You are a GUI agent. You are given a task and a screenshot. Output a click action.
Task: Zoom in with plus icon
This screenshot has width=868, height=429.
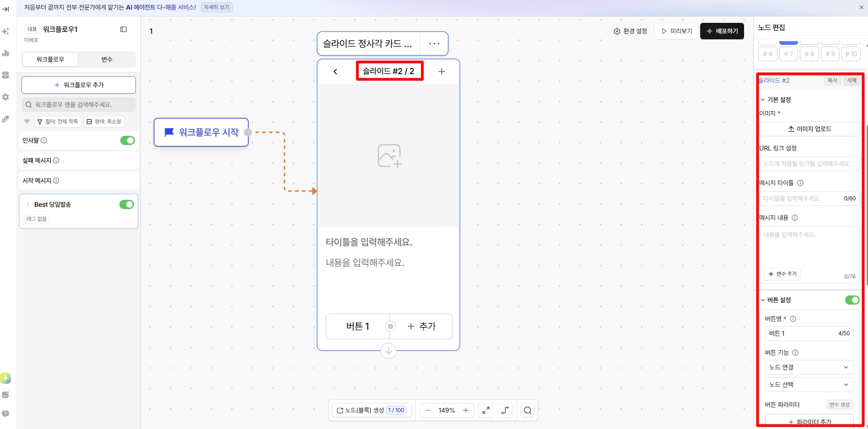[x=466, y=410]
